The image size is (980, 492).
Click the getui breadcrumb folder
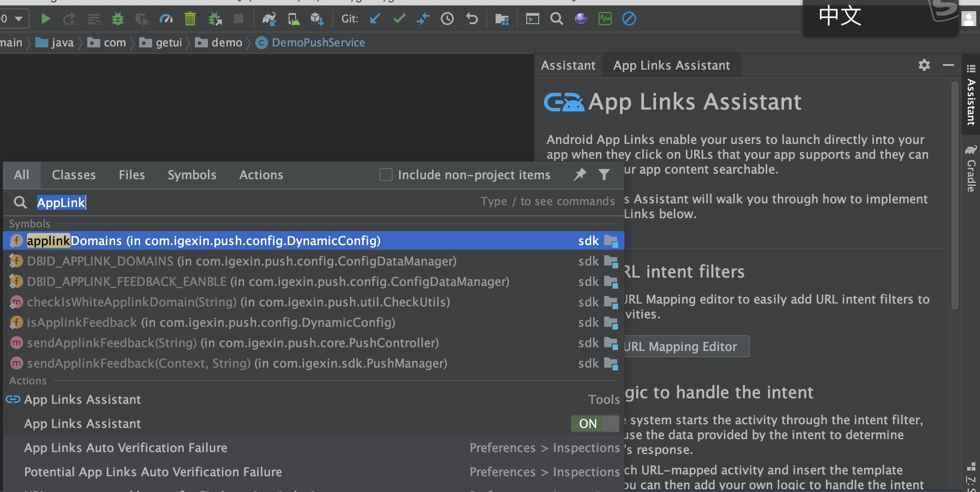point(161,43)
